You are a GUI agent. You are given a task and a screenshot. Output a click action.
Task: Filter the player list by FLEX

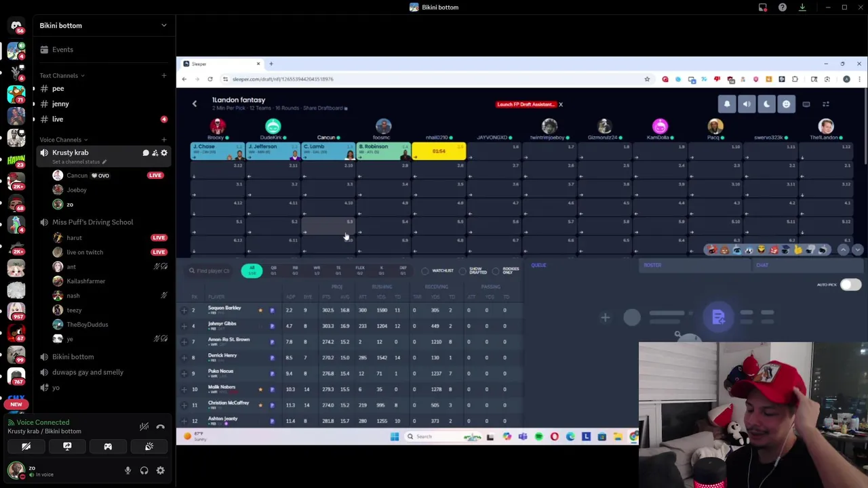tap(360, 270)
